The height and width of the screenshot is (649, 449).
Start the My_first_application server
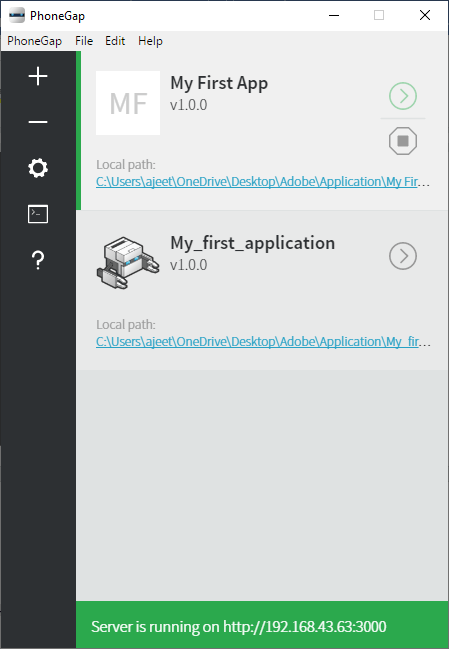pos(403,256)
